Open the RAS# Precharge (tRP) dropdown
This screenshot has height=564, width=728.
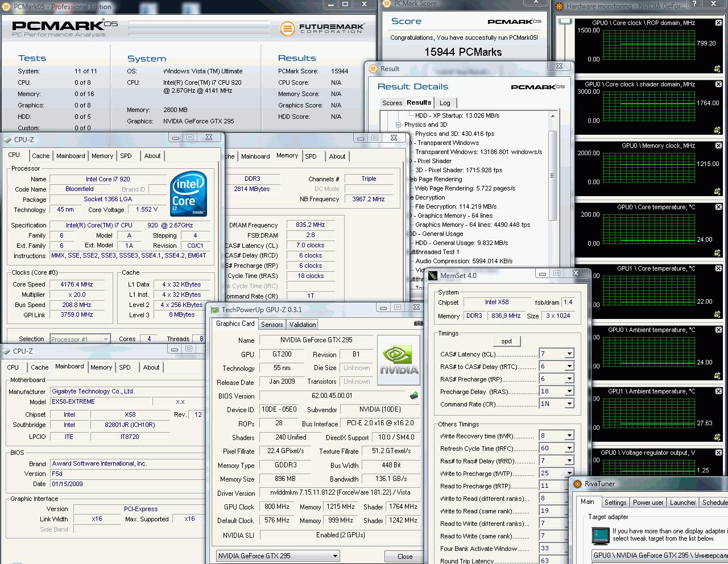[569, 379]
